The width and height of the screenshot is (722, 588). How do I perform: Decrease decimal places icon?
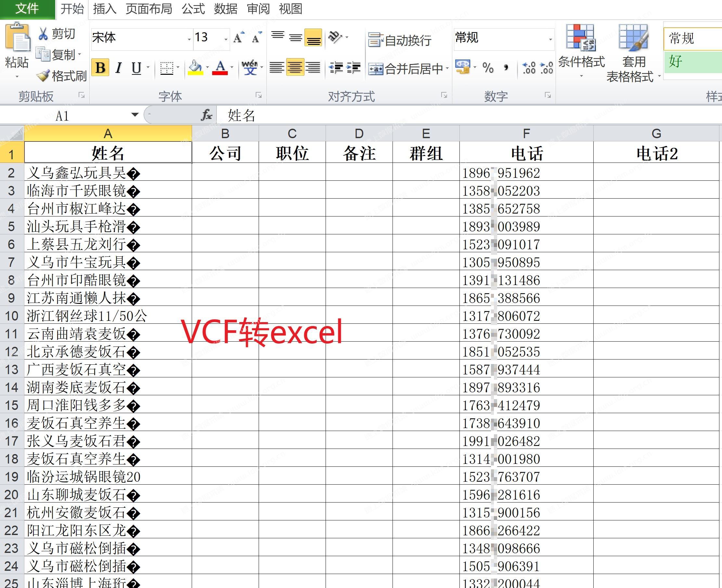(x=546, y=68)
